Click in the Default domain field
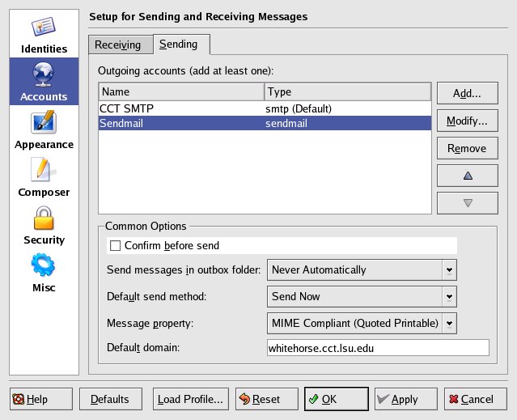Viewport: 517px width, 420px height. click(x=378, y=348)
